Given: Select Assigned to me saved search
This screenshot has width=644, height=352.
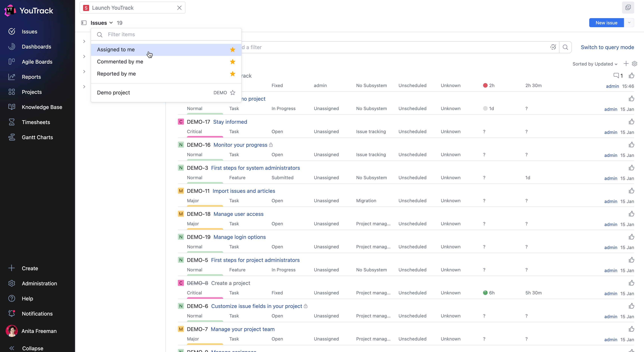Looking at the screenshot, I should [166, 49].
